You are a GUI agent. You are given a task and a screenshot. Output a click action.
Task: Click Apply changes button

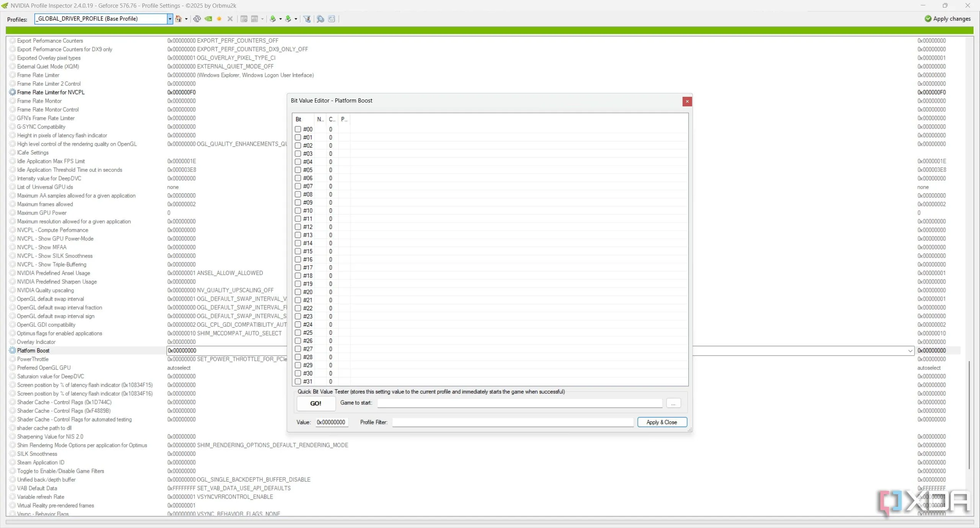[x=947, y=19]
